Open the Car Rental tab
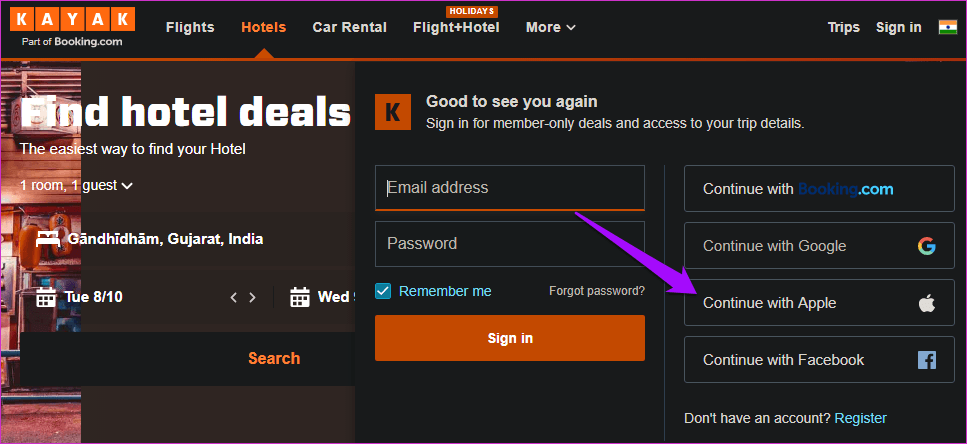The width and height of the screenshot is (967, 444). [350, 27]
